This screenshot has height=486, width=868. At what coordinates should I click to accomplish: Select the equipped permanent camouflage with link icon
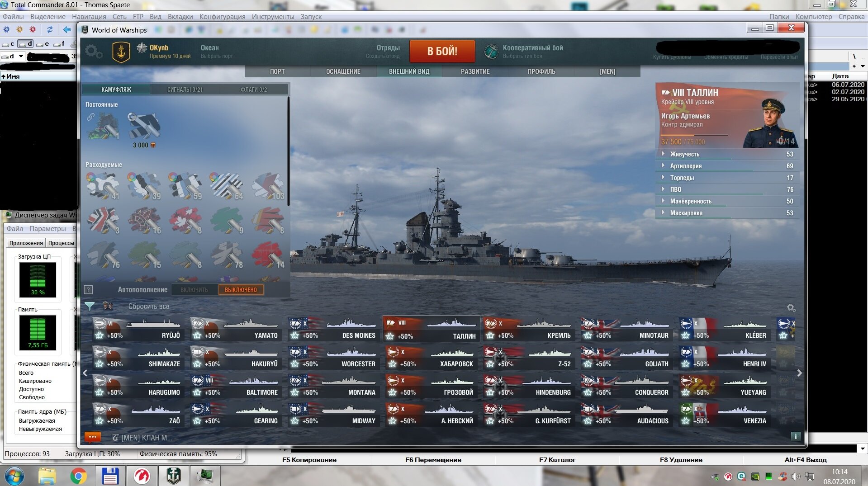[103, 126]
